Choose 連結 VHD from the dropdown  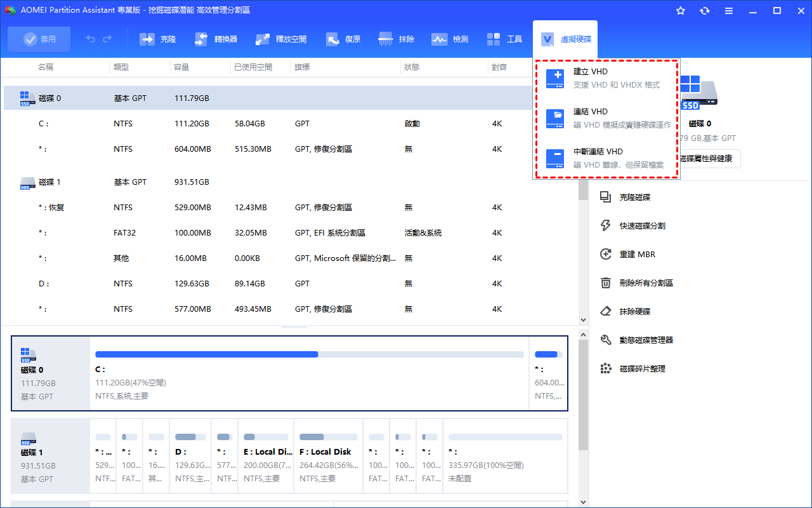coord(606,118)
